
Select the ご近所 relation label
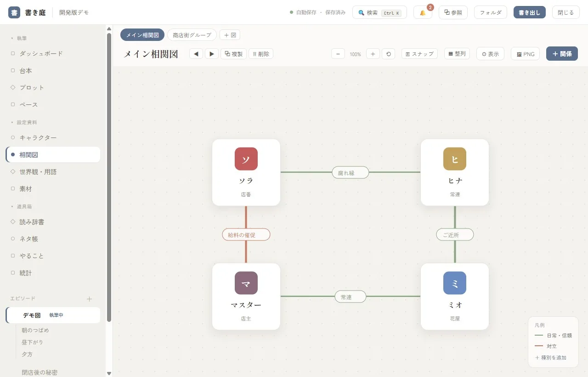(455, 234)
